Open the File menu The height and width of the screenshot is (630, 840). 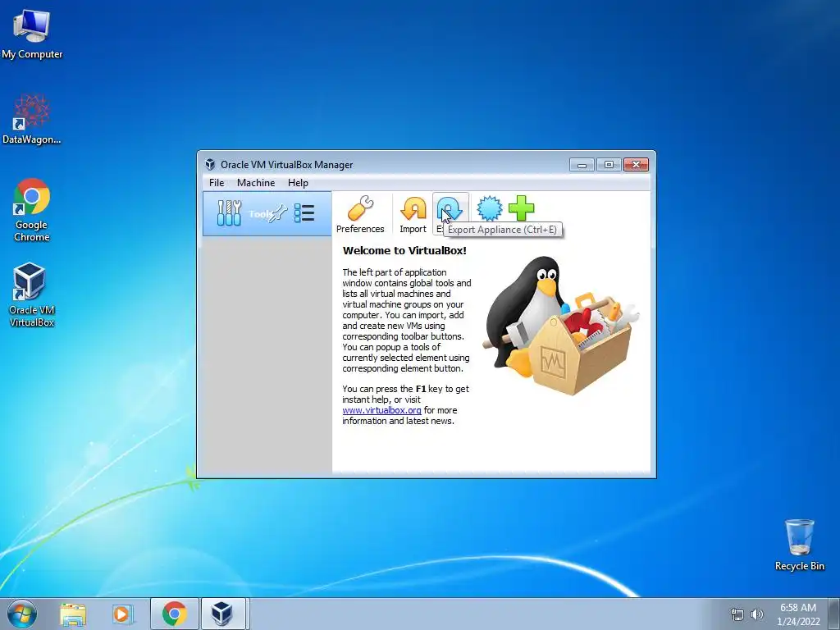point(217,183)
